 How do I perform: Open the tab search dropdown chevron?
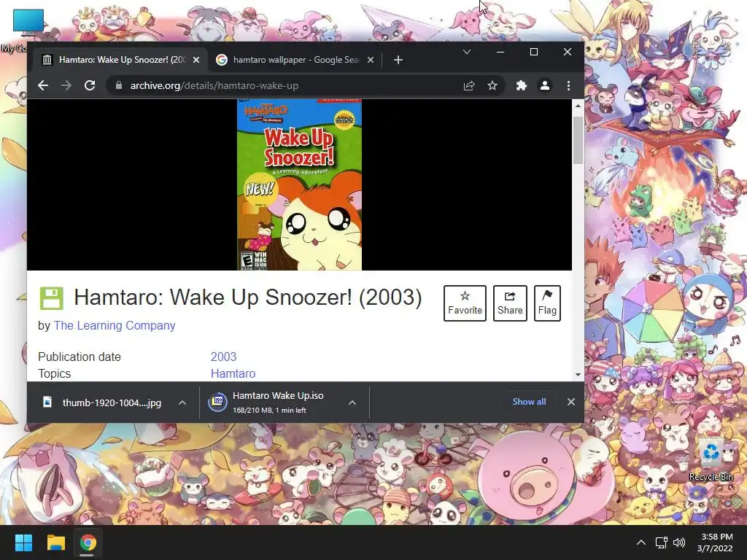[467, 52]
